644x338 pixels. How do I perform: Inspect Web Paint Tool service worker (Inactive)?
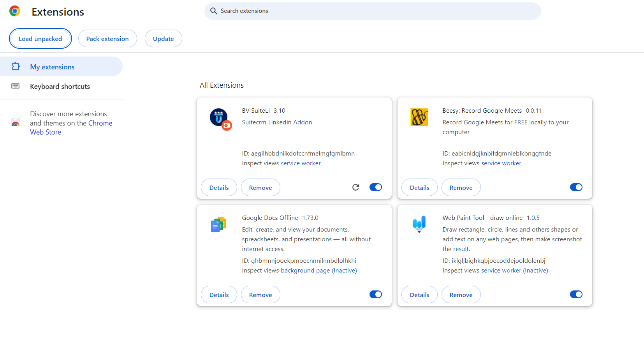click(515, 271)
